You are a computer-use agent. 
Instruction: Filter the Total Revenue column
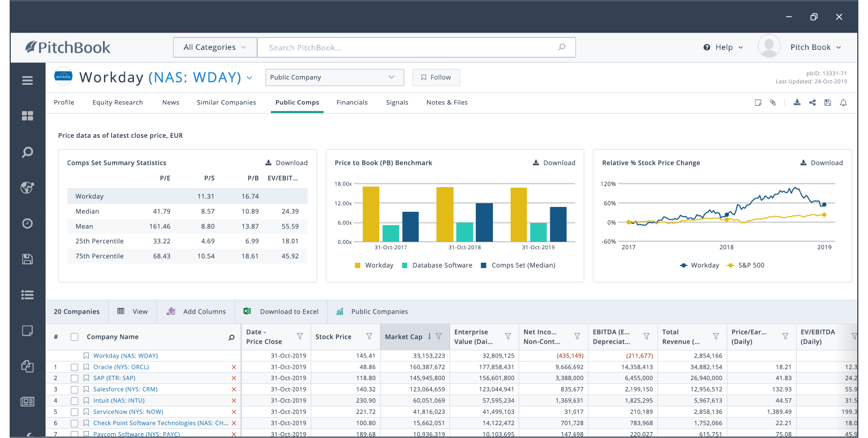(x=716, y=337)
